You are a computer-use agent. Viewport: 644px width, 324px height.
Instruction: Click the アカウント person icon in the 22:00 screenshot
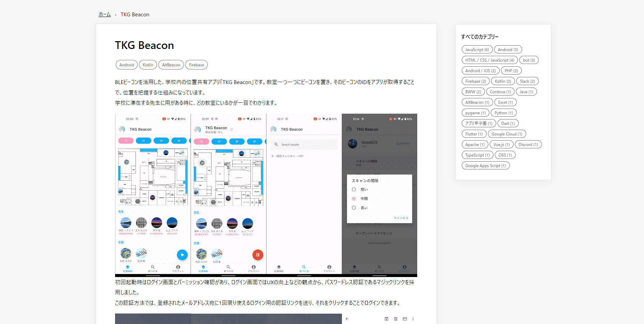tap(178, 267)
